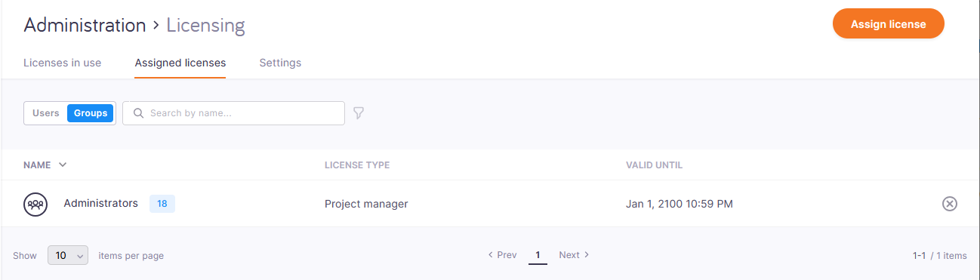Open the items per page dropdown
980x280 pixels.
pyautogui.click(x=68, y=256)
